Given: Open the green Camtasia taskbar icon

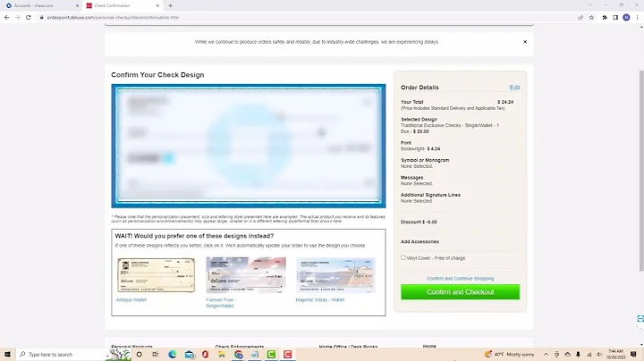Looking at the screenshot, I should point(271,354).
